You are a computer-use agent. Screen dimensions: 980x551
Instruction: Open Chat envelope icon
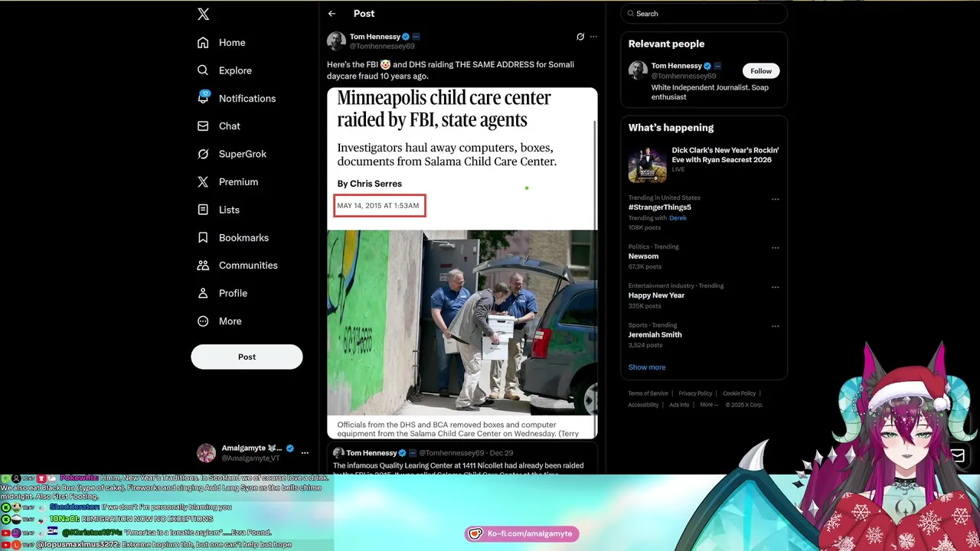pos(203,126)
